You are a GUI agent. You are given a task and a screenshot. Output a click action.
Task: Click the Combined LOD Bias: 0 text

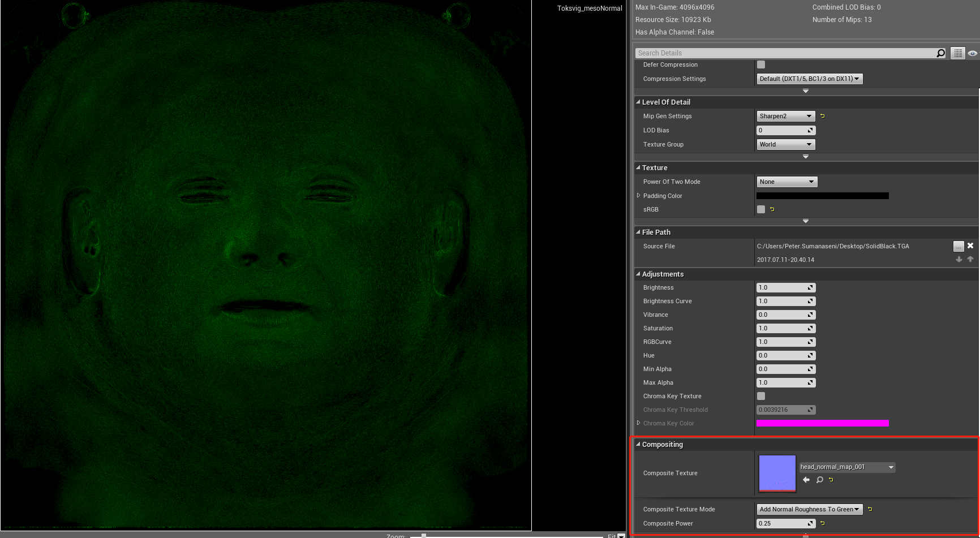tap(846, 7)
